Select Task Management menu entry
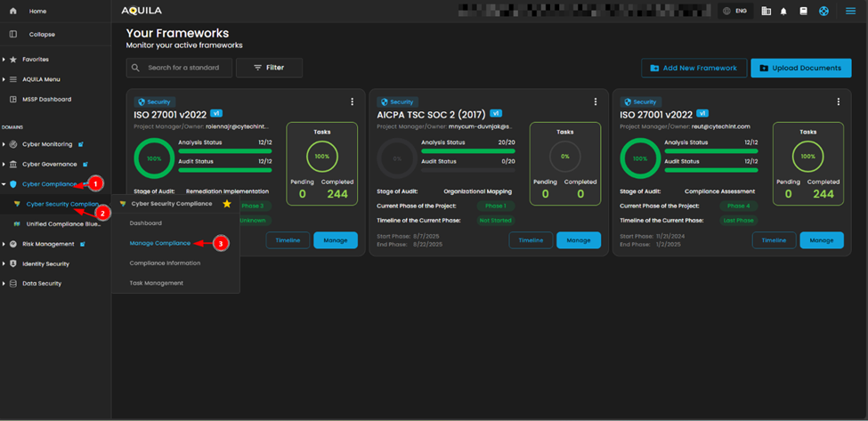 point(157,283)
